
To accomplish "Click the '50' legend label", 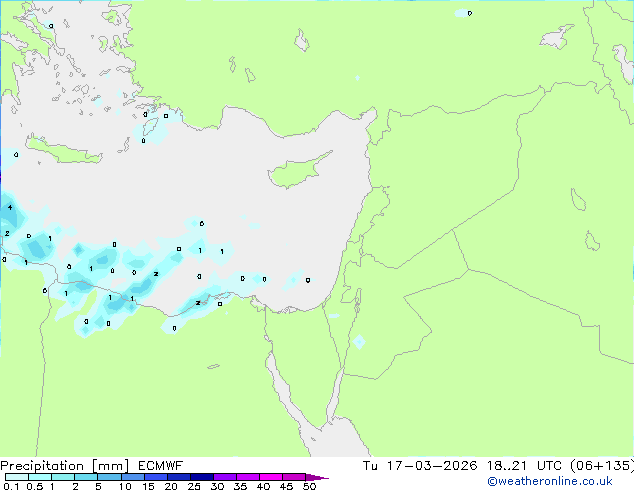I will (x=309, y=486).
